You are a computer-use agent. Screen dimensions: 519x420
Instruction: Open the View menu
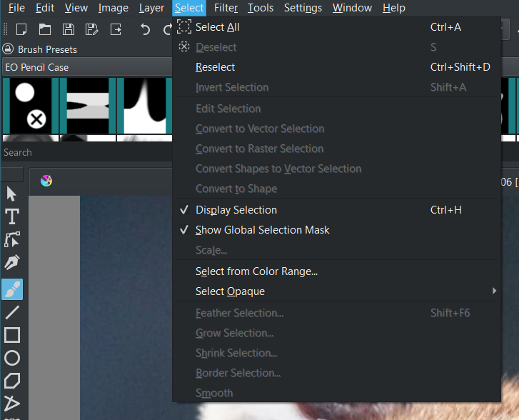[76, 8]
